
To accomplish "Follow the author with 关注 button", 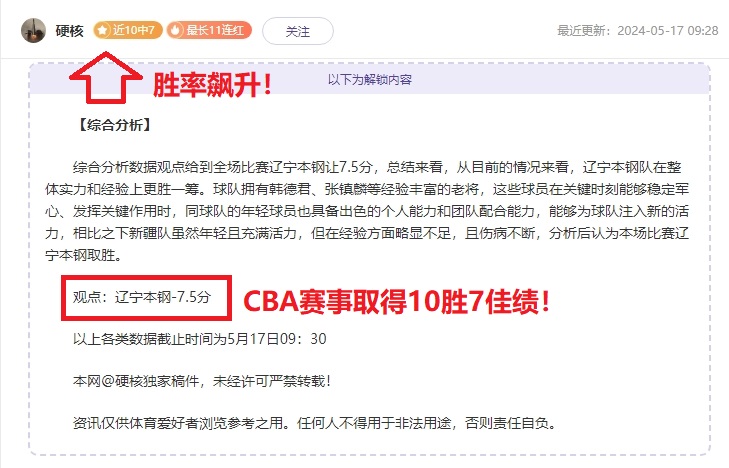I will 298,31.
